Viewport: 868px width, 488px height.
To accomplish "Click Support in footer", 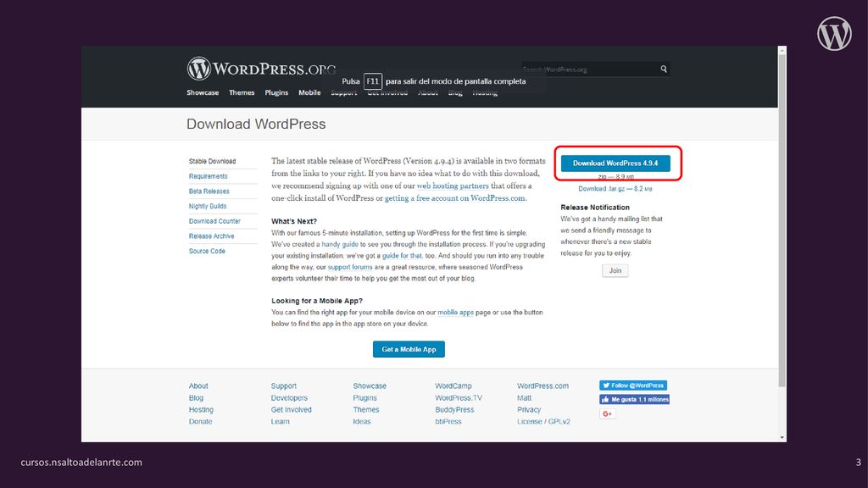I will (x=283, y=385).
